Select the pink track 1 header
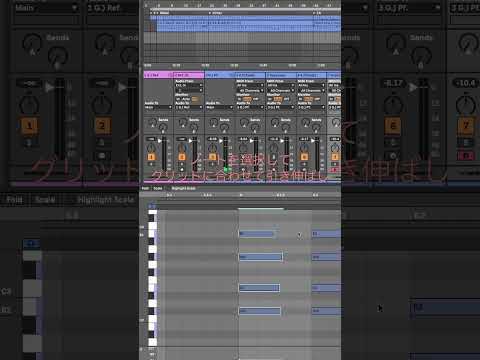 158,75
